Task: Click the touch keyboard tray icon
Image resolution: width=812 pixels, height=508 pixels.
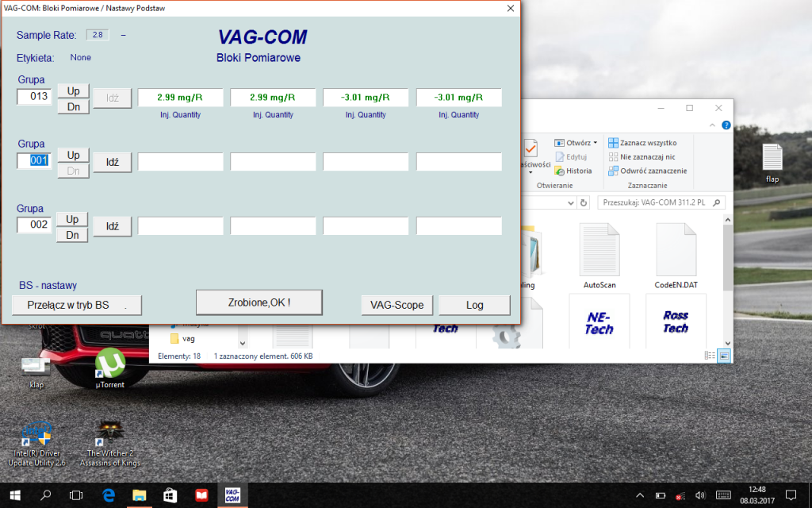Action: (x=723, y=495)
